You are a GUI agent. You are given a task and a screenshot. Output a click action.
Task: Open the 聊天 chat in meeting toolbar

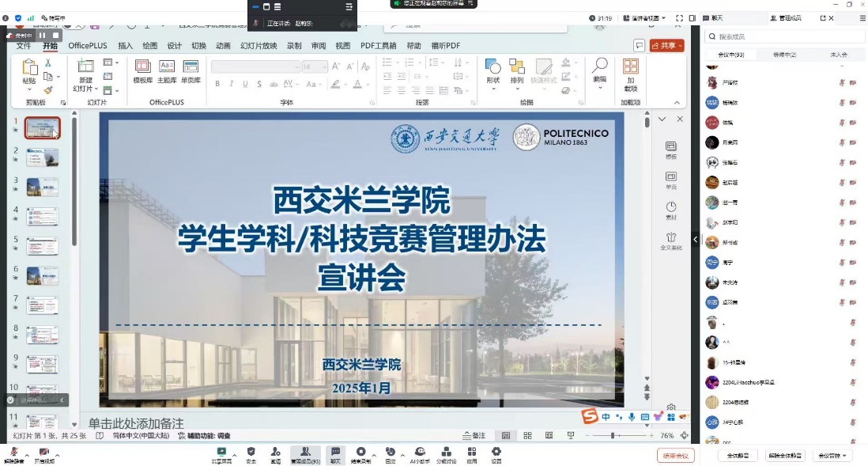[335, 454]
